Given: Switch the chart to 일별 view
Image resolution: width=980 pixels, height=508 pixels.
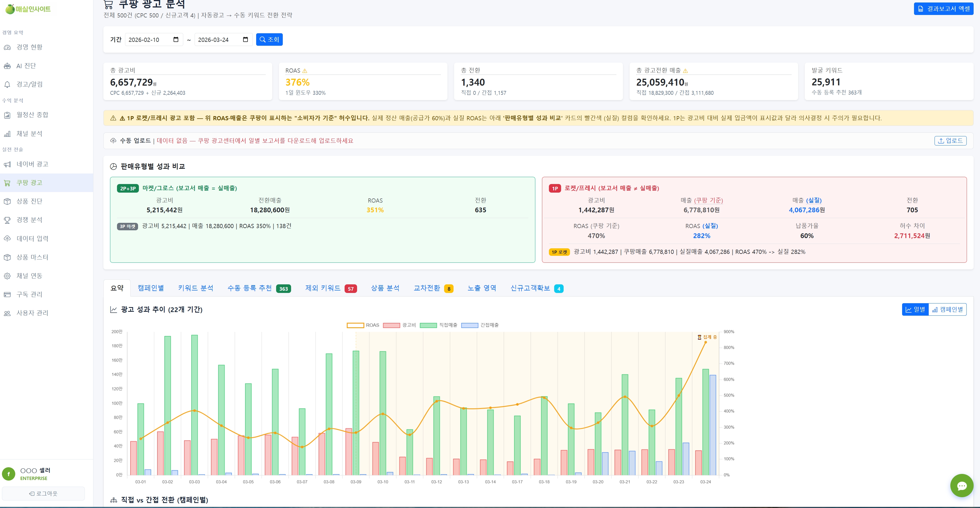Looking at the screenshot, I should (x=915, y=310).
